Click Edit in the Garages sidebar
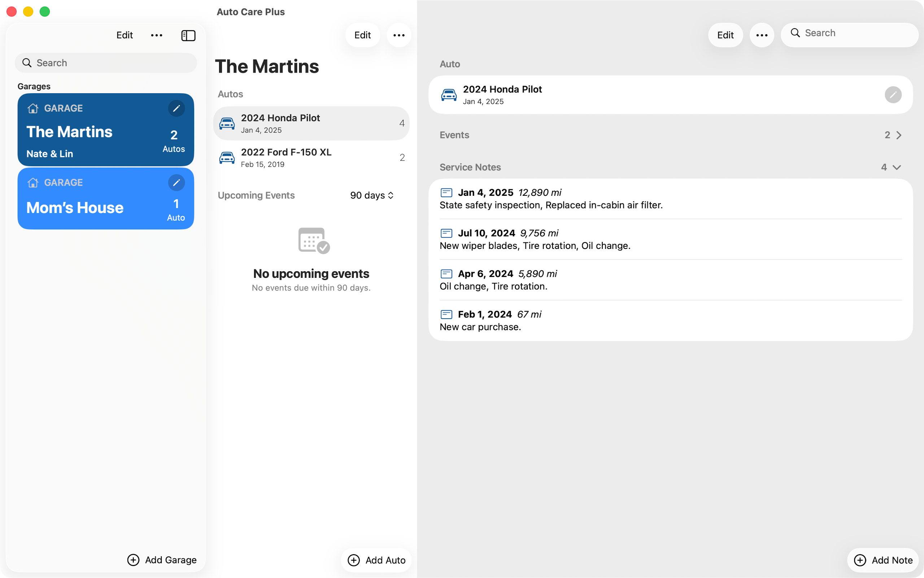 click(x=125, y=35)
